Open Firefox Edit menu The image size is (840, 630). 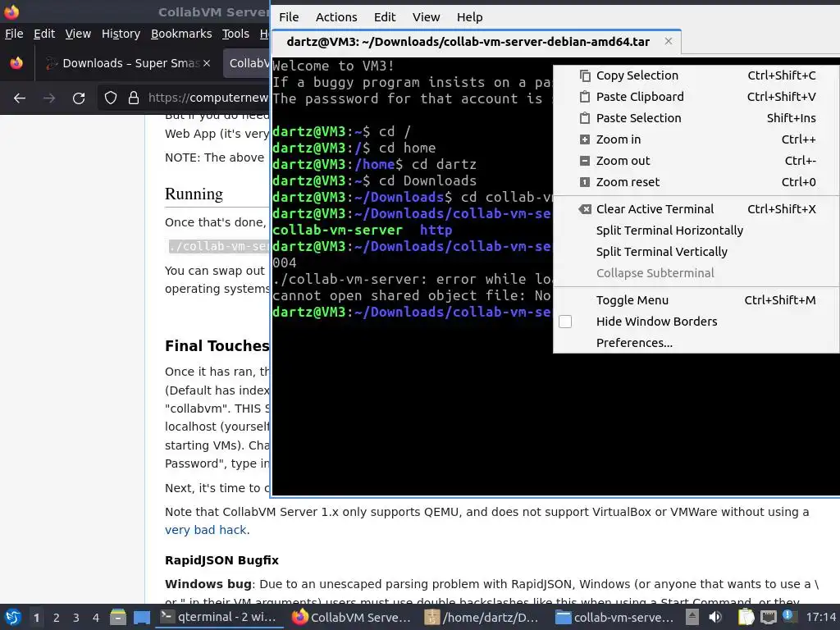pyautogui.click(x=44, y=34)
